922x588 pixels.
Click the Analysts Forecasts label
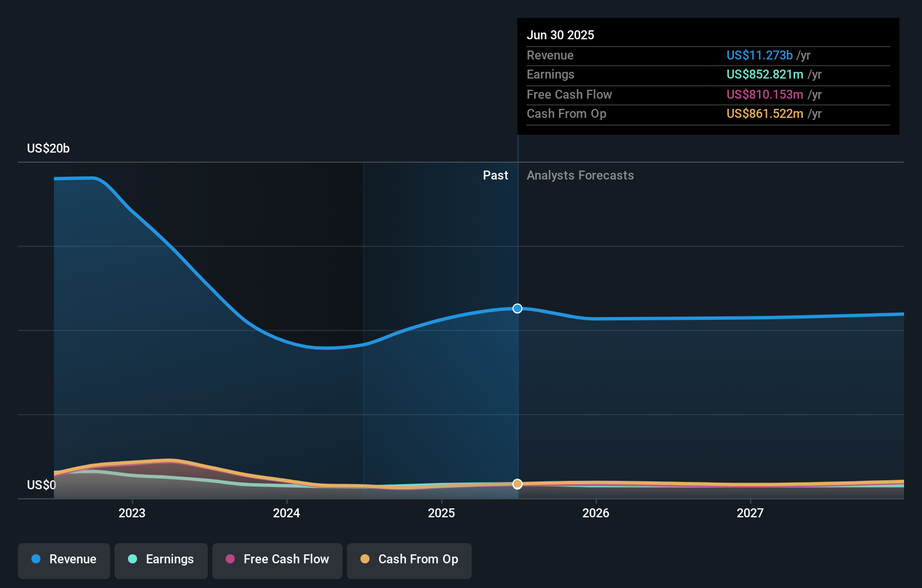pyautogui.click(x=580, y=175)
